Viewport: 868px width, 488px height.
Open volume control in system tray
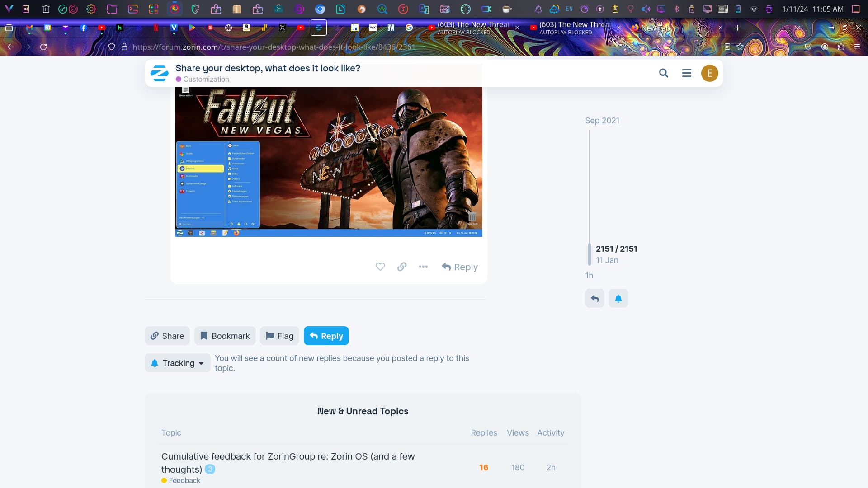(x=646, y=9)
